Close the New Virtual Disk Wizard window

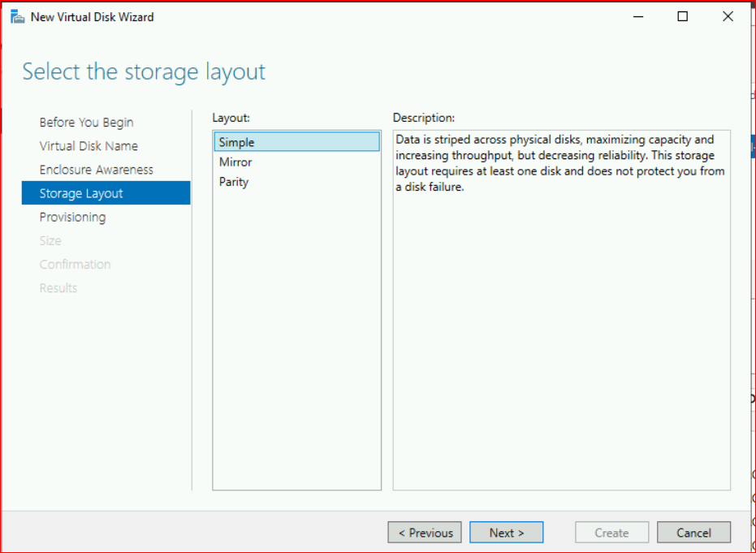728,17
